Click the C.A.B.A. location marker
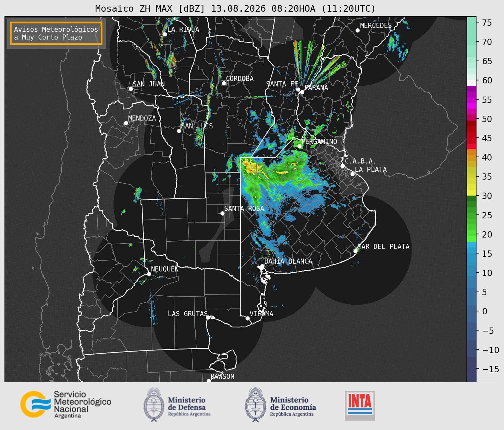 point(343,166)
